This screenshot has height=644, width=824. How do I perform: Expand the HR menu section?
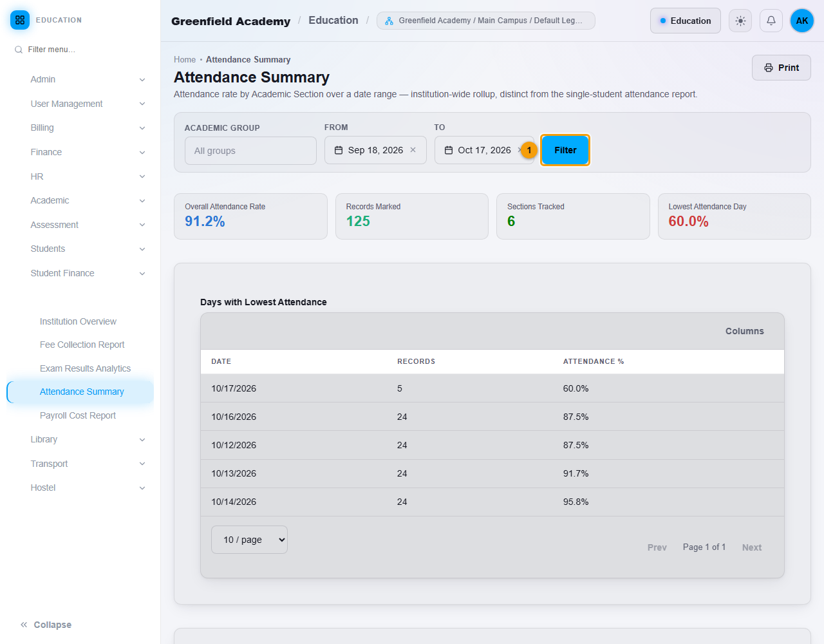point(88,176)
